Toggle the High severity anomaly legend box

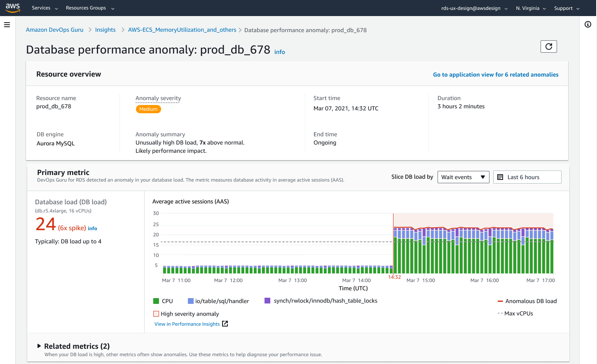tap(156, 314)
